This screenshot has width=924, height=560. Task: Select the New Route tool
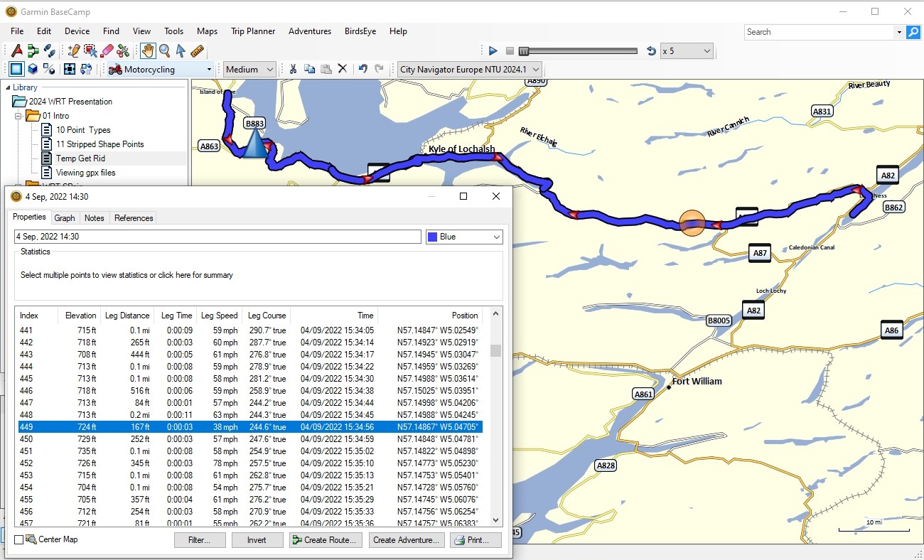[x=33, y=50]
